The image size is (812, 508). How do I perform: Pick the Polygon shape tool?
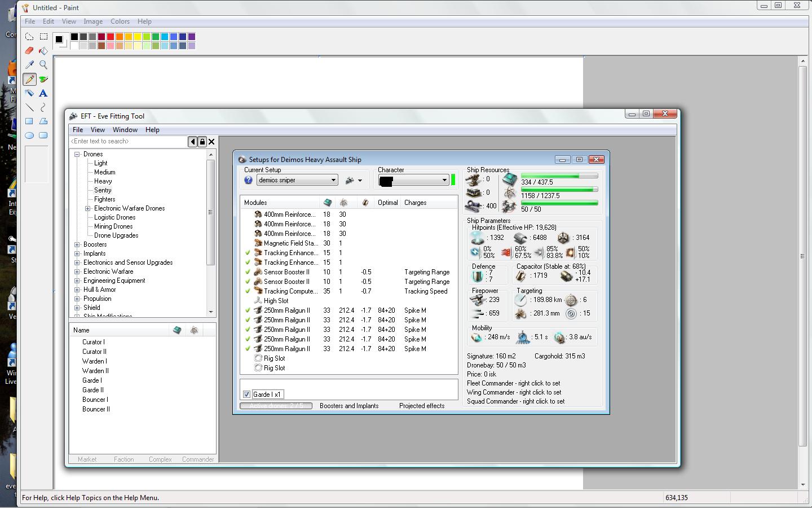pyautogui.click(x=43, y=121)
